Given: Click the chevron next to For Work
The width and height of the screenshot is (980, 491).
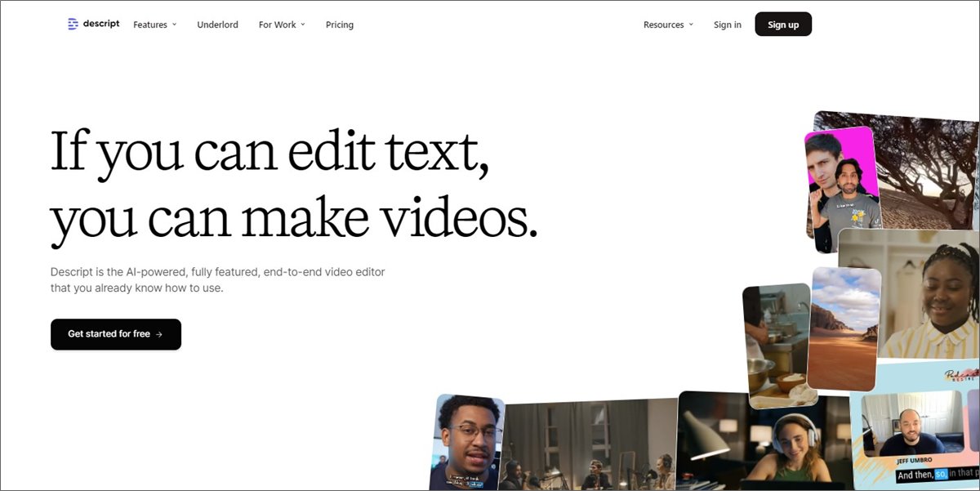Looking at the screenshot, I should coord(303,25).
